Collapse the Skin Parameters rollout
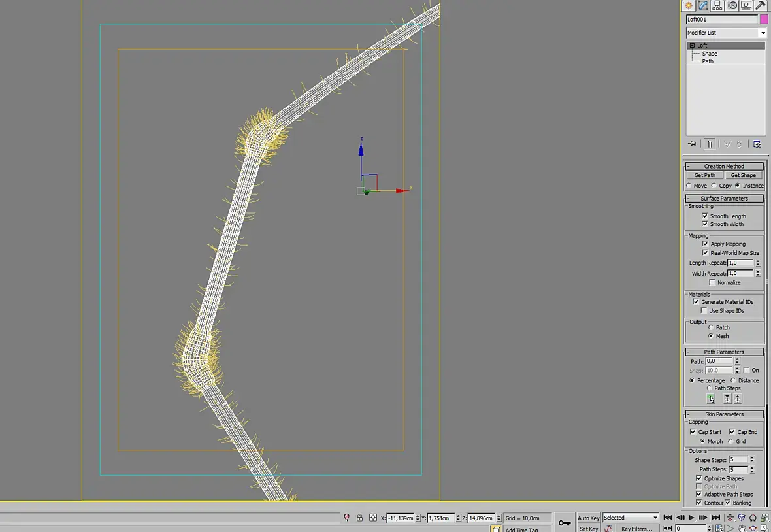771x532 pixels. (725, 414)
